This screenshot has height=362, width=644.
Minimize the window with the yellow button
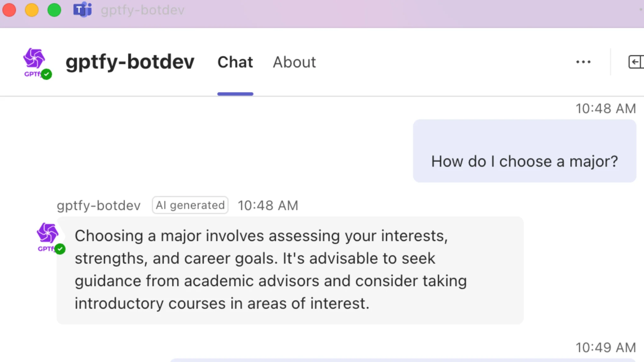(x=32, y=10)
